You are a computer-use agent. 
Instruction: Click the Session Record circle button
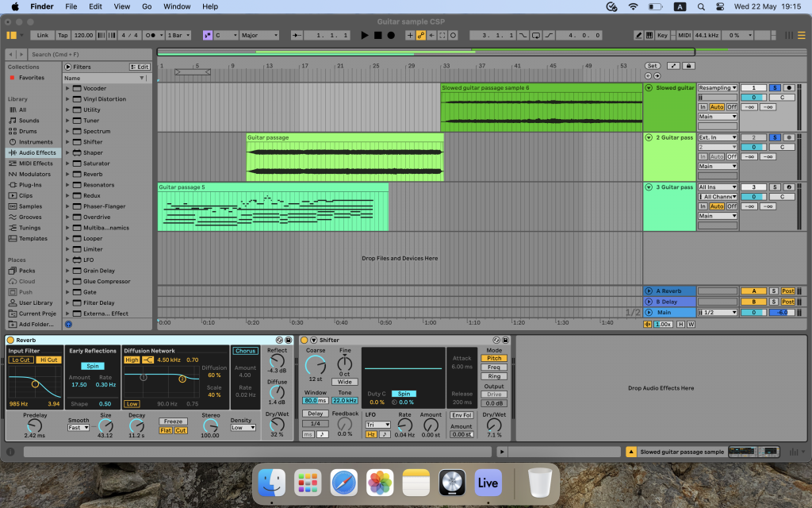[453, 35]
